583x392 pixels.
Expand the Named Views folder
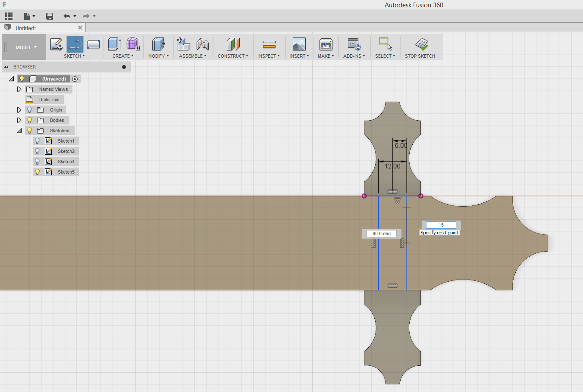pos(19,89)
